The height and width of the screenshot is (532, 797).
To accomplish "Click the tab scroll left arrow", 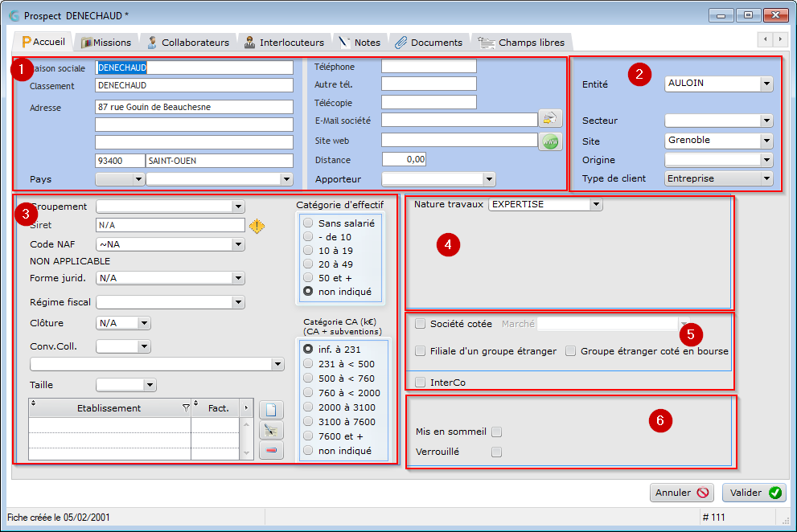I will click(x=765, y=39).
